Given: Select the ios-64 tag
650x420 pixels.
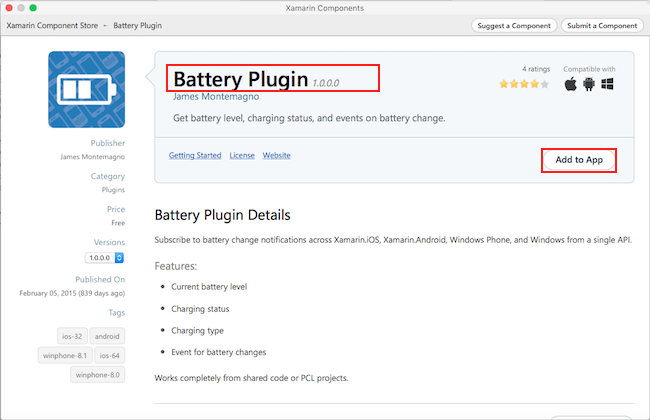Looking at the screenshot, I should (x=111, y=356).
